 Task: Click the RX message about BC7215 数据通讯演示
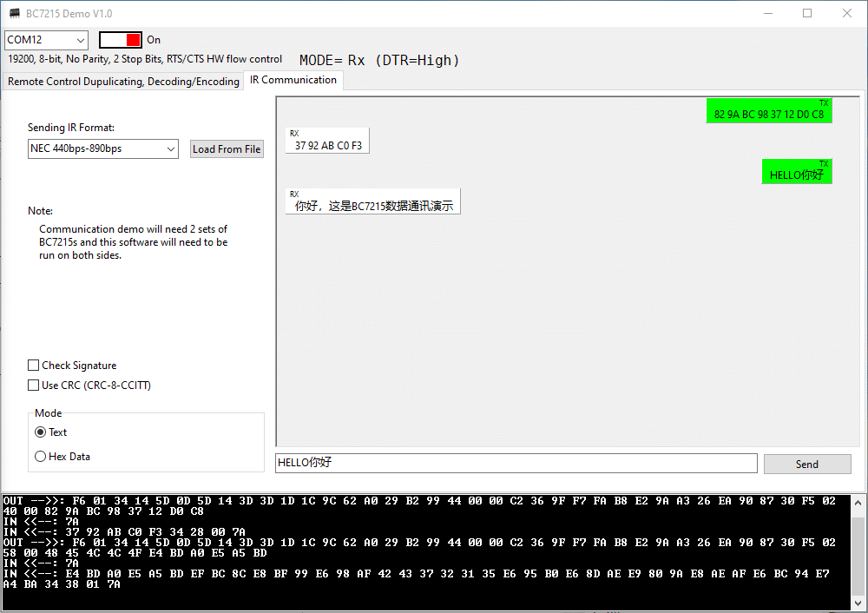point(372,201)
